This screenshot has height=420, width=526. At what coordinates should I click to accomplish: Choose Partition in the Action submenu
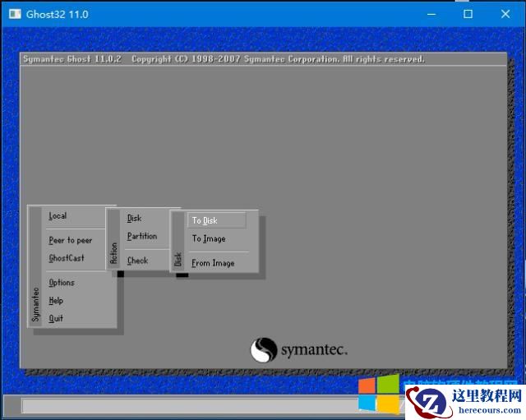142,236
